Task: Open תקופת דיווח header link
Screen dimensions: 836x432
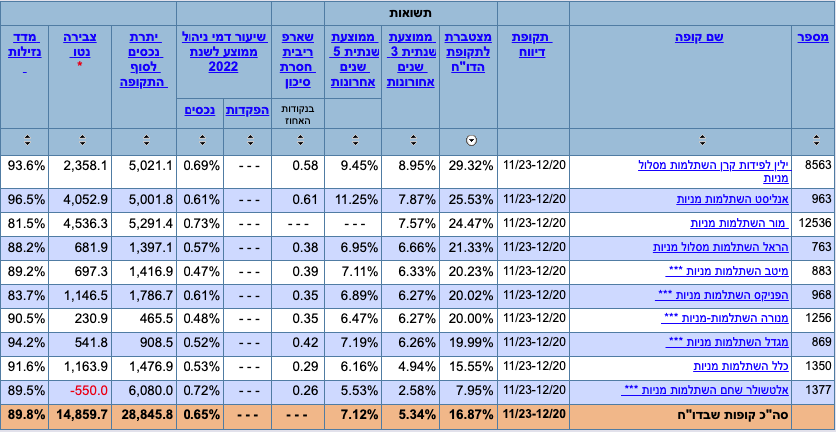Action: click(532, 45)
